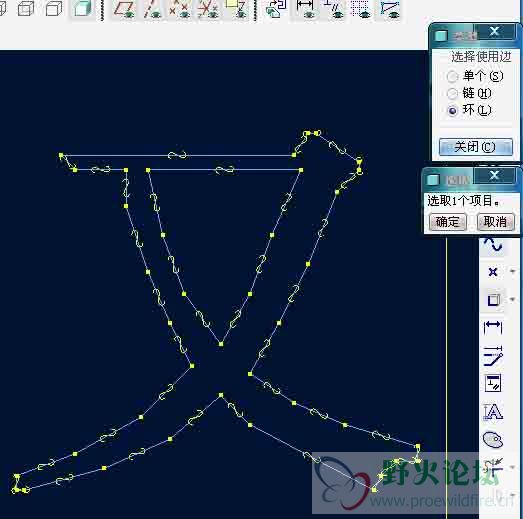Toggle grid display in top toolbar

tap(361, 8)
